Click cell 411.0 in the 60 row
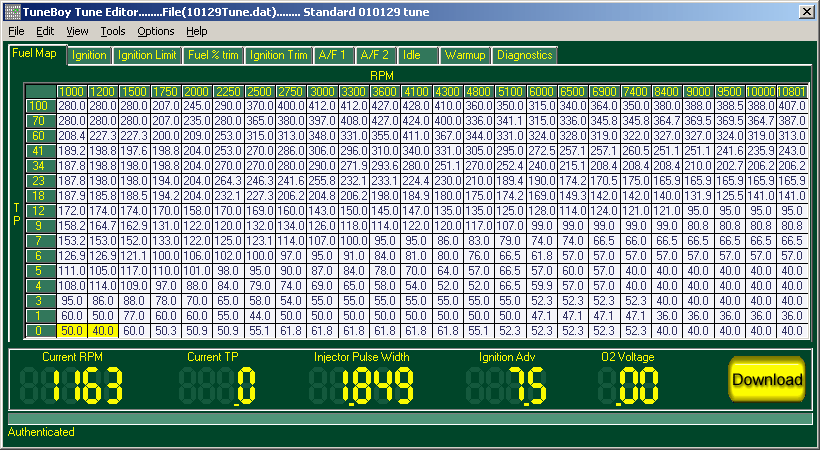Screen dimensions: 820x450 416,136
